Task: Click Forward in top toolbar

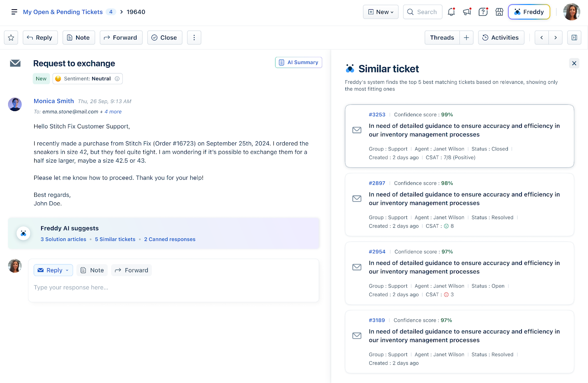Action: point(121,38)
